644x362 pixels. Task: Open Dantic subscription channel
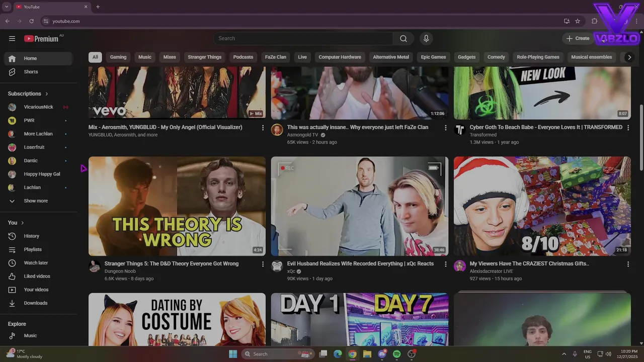(38, 160)
